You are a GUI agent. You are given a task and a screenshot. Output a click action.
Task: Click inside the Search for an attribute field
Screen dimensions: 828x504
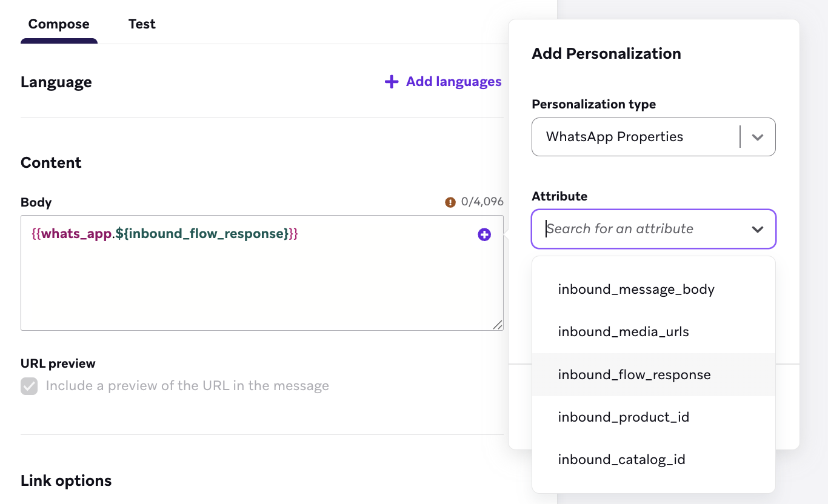tap(636, 229)
